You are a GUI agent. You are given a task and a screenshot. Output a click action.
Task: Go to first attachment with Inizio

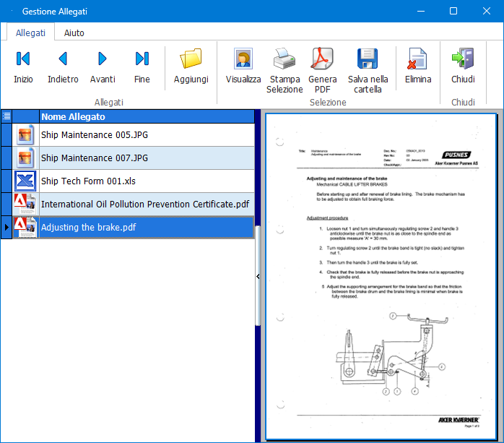tap(23, 66)
